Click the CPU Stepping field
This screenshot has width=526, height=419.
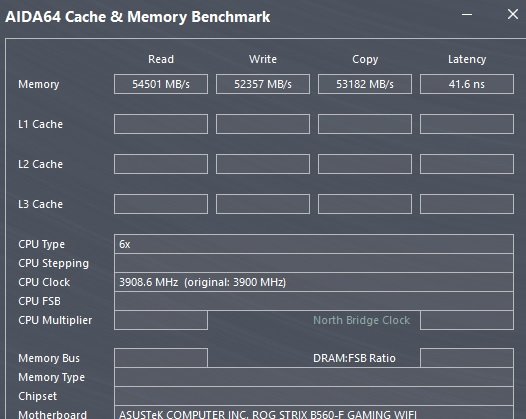[x=314, y=263]
